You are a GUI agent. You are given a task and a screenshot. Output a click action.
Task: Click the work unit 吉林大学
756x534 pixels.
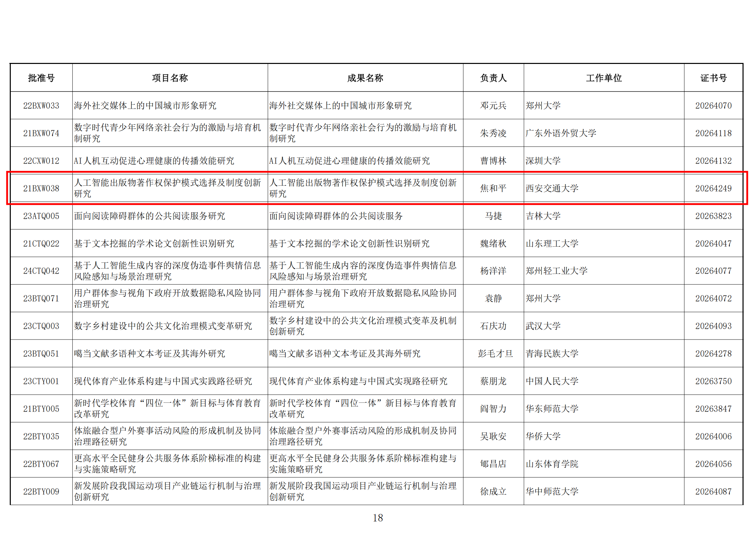tap(543, 216)
